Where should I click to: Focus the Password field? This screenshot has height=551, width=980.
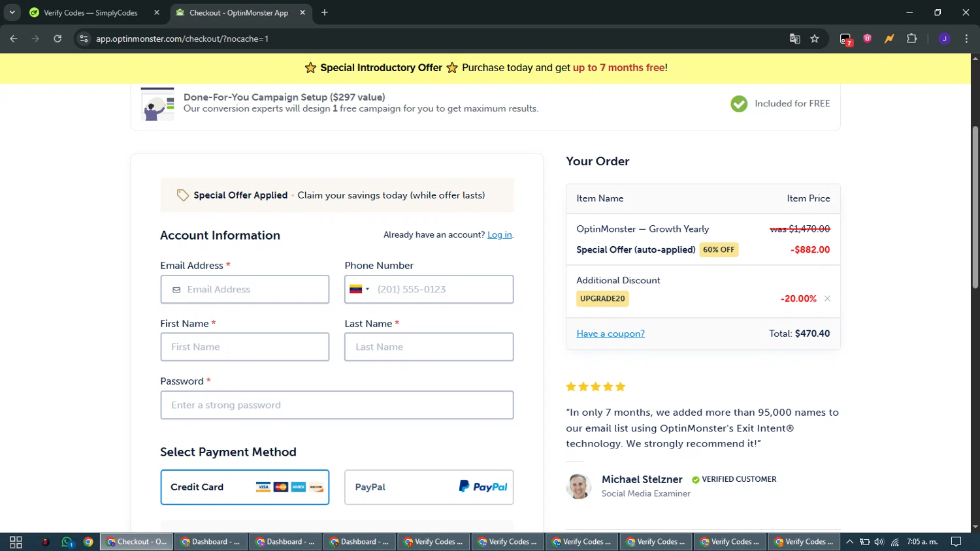point(337,405)
